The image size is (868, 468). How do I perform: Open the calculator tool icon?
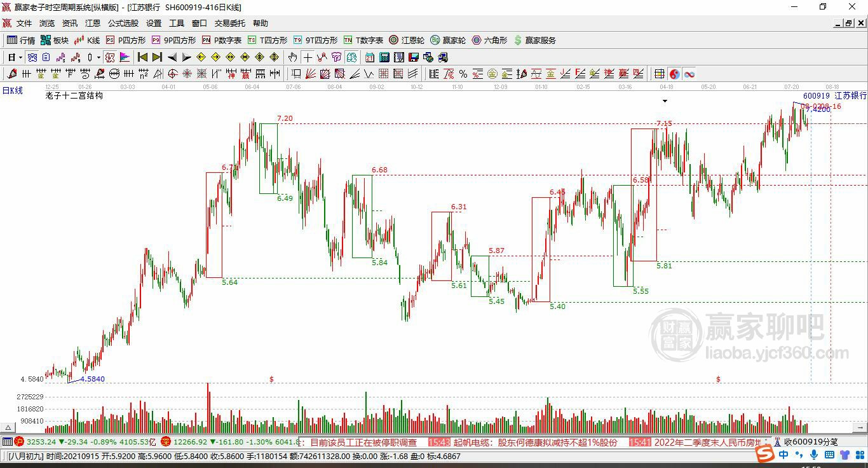[x=384, y=57]
